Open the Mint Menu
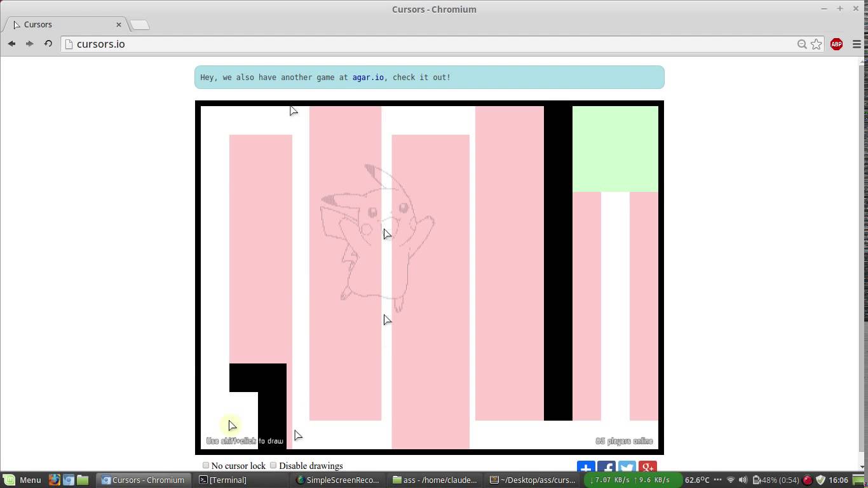 click(x=24, y=480)
